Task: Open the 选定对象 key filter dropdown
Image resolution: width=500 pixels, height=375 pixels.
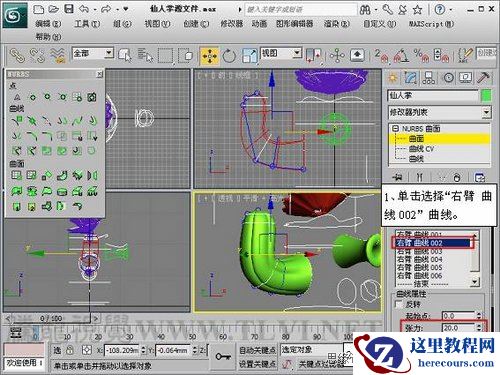Action: click(x=311, y=350)
